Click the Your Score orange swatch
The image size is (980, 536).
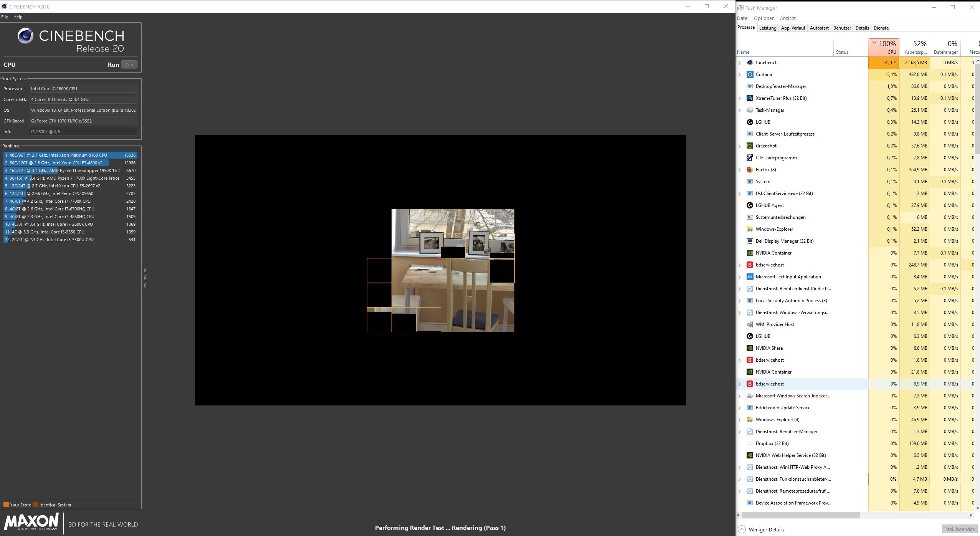6,505
